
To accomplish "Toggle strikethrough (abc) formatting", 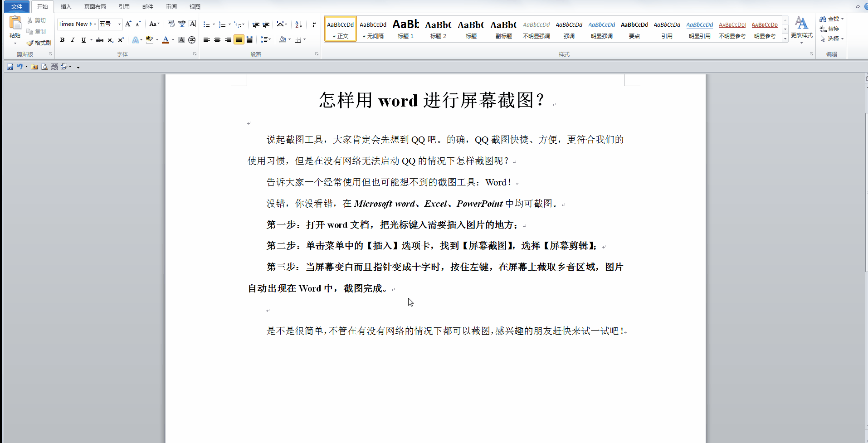I will [x=100, y=40].
